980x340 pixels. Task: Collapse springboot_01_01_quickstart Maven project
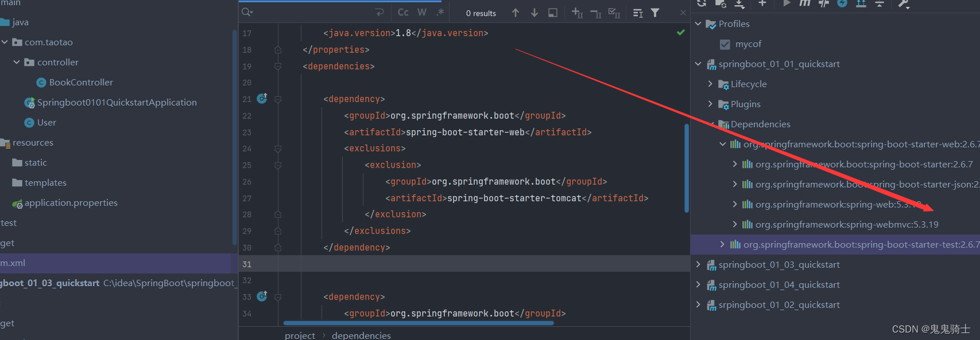pyautogui.click(x=698, y=64)
